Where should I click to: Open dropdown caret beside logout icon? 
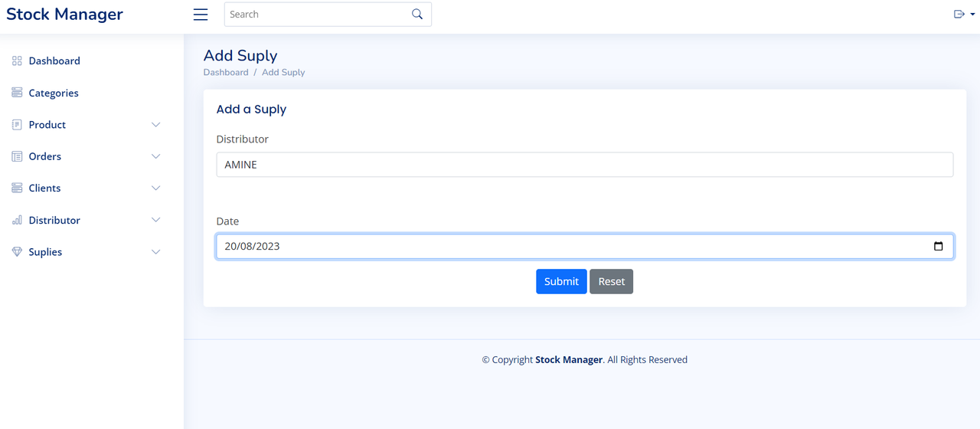[972, 15]
